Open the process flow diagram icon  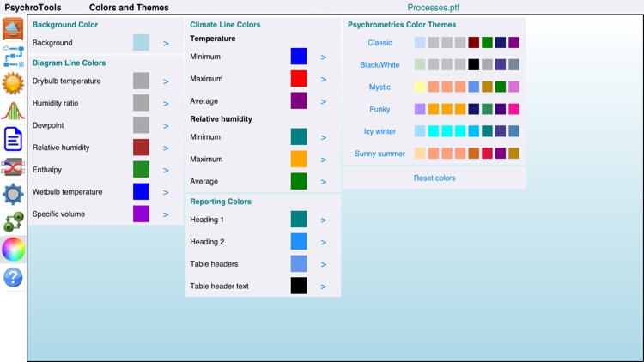pos(13,57)
